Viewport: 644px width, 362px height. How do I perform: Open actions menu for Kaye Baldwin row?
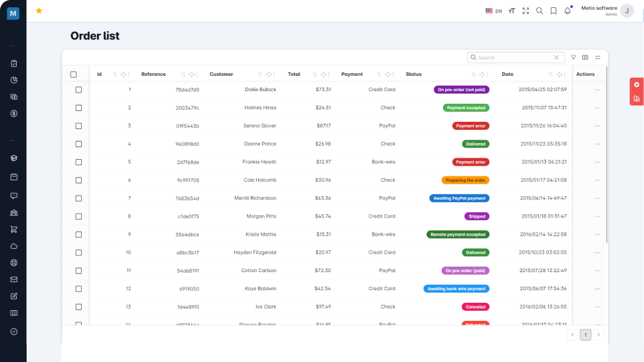click(x=597, y=288)
